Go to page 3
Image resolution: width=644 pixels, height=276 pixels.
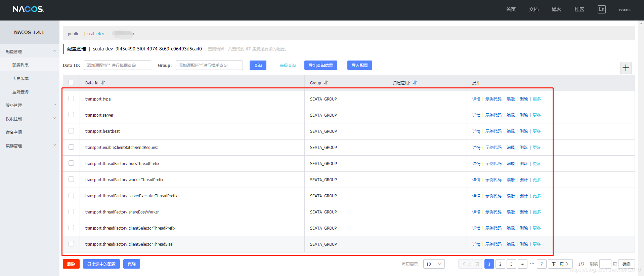point(511,264)
